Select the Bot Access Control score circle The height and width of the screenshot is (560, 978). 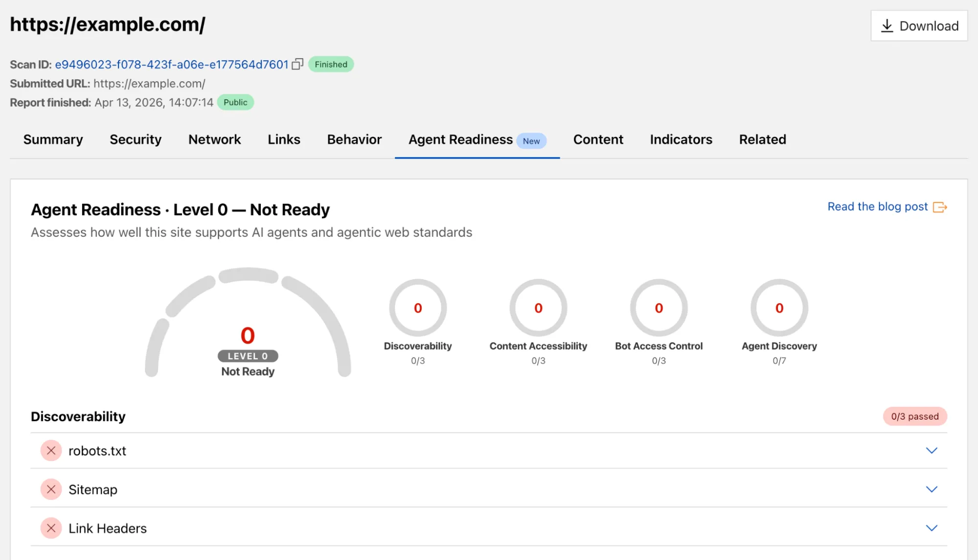659,308
